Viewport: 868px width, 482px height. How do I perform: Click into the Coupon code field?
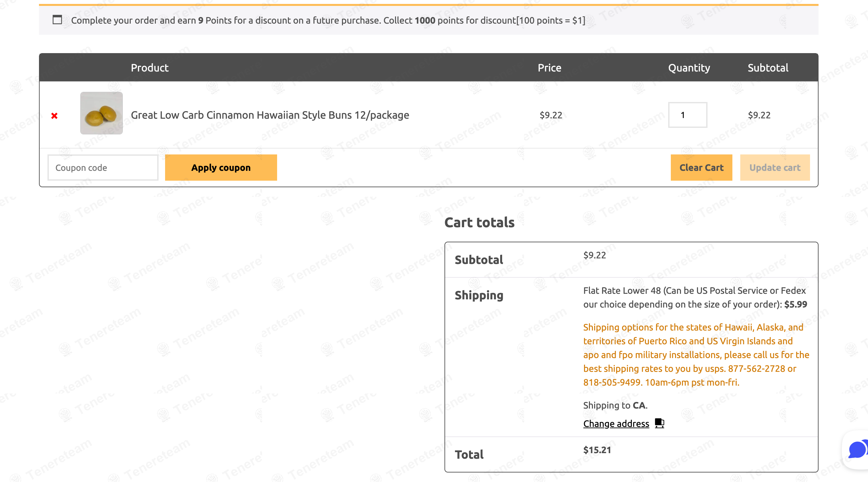pos(103,168)
